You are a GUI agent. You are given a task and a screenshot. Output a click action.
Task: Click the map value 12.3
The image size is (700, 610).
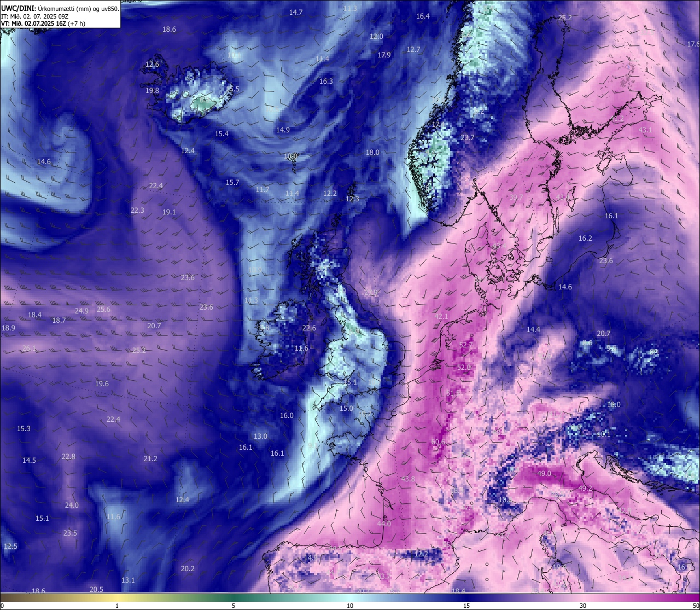352,199
